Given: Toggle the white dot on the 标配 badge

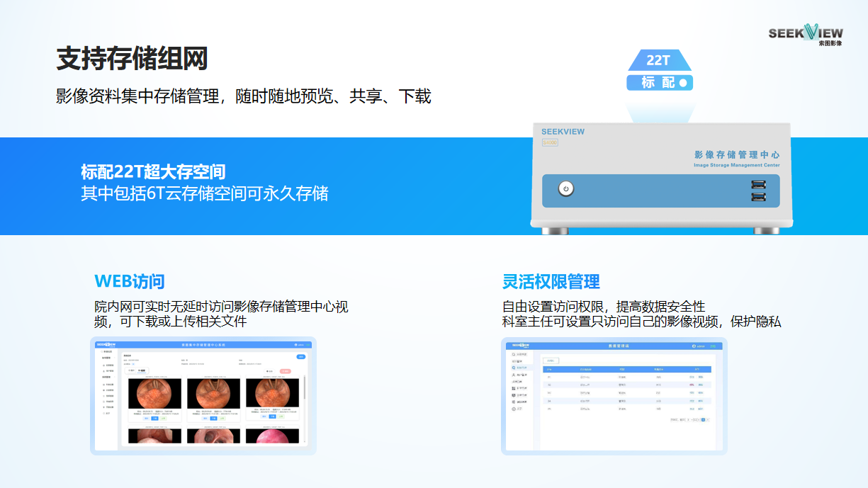Looking at the screenshot, I should [683, 83].
